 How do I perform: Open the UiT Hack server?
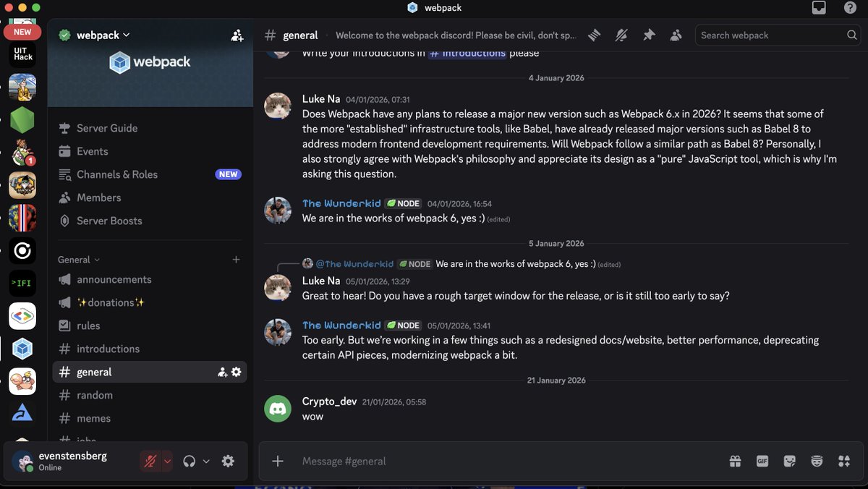(x=22, y=53)
